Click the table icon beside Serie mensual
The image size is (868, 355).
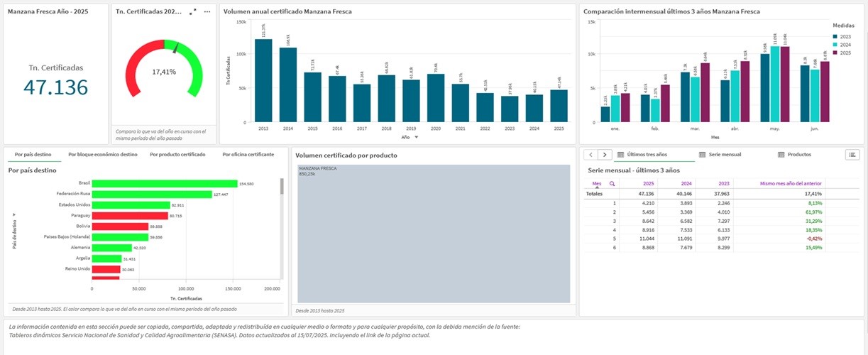pyautogui.click(x=702, y=154)
